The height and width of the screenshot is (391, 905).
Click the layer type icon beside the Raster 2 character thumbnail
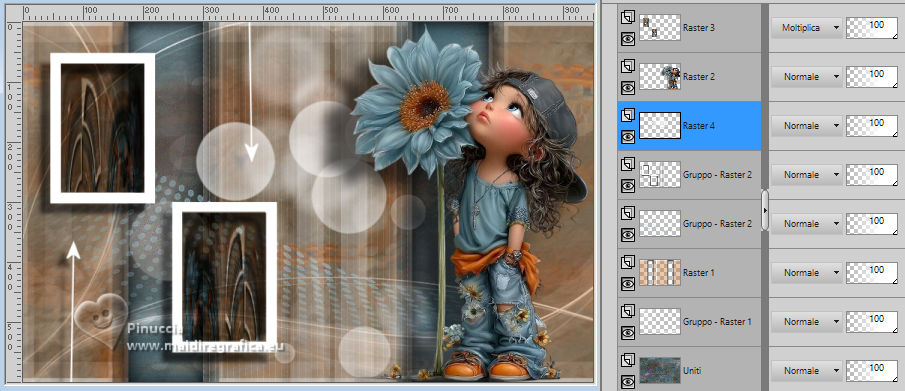pyautogui.click(x=627, y=66)
